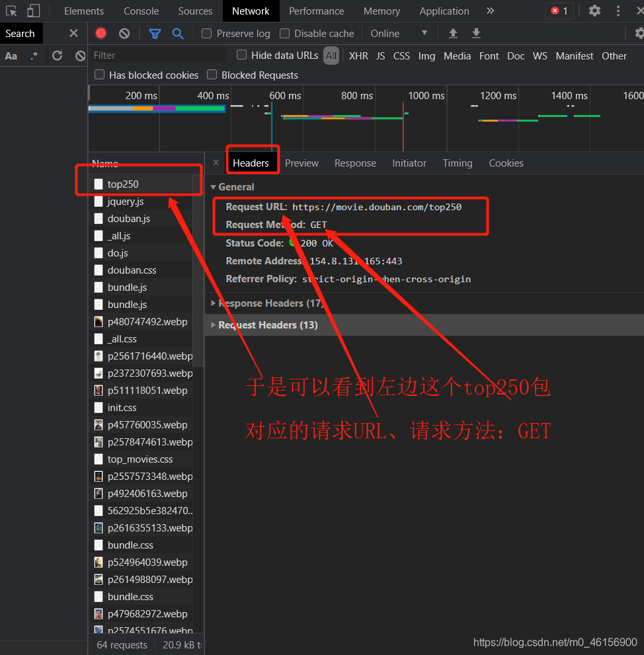Select the douban.css request

(140, 270)
